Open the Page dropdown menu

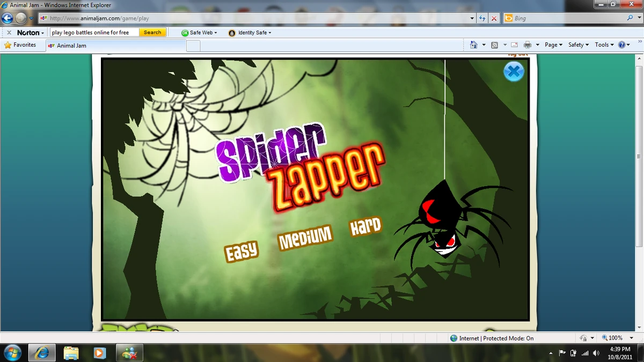[x=553, y=45]
